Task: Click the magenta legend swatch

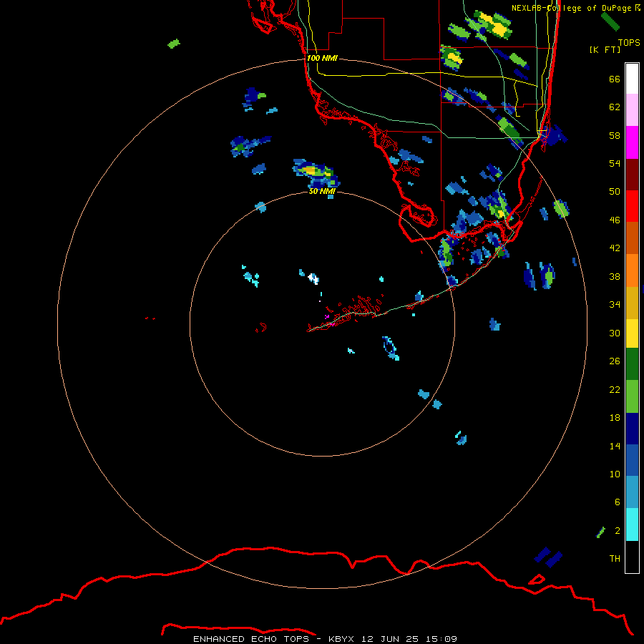Action: coord(632,142)
